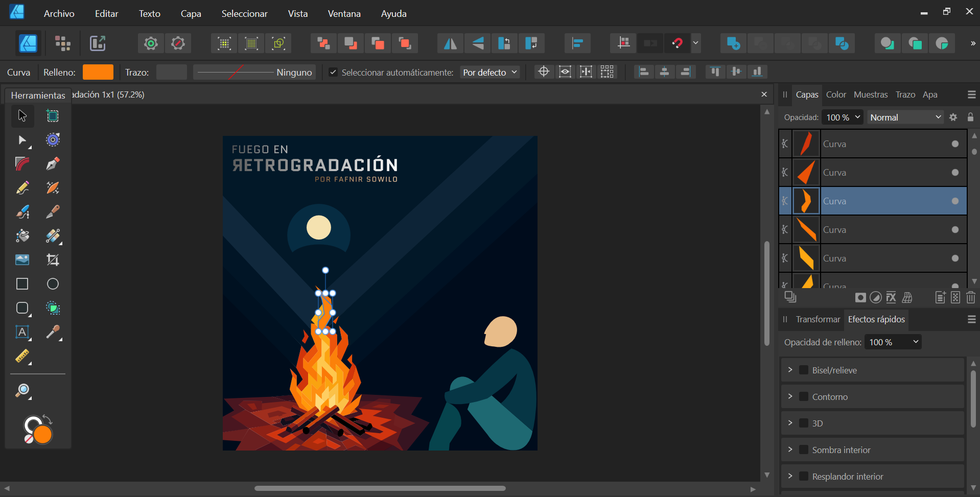980x497 pixels.
Task: Open the Archivo menu
Action: click(x=59, y=14)
